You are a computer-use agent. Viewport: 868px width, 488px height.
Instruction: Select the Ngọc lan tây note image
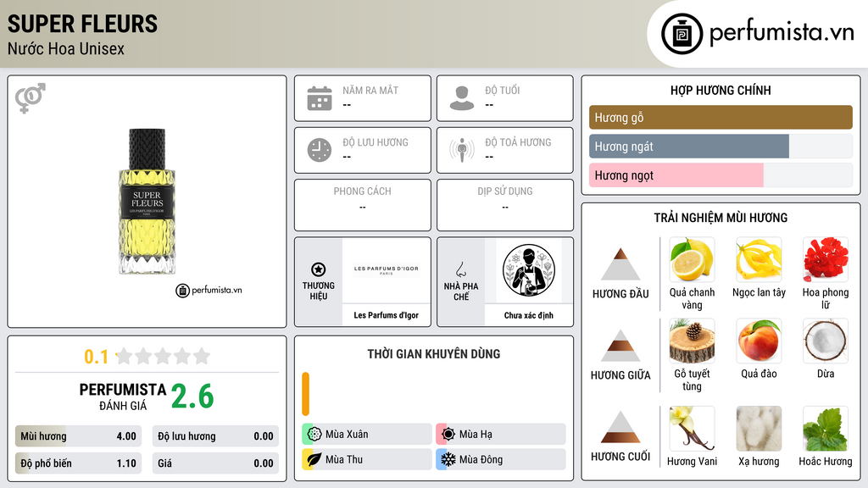tap(759, 259)
